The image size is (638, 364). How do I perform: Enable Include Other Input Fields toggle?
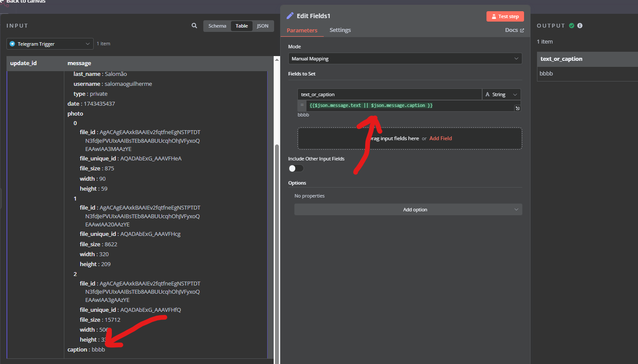coord(296,168)
